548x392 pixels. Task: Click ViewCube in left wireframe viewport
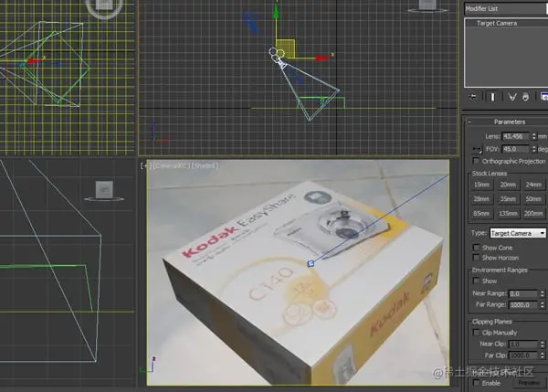pyautogui.click(x=104, y=190)
